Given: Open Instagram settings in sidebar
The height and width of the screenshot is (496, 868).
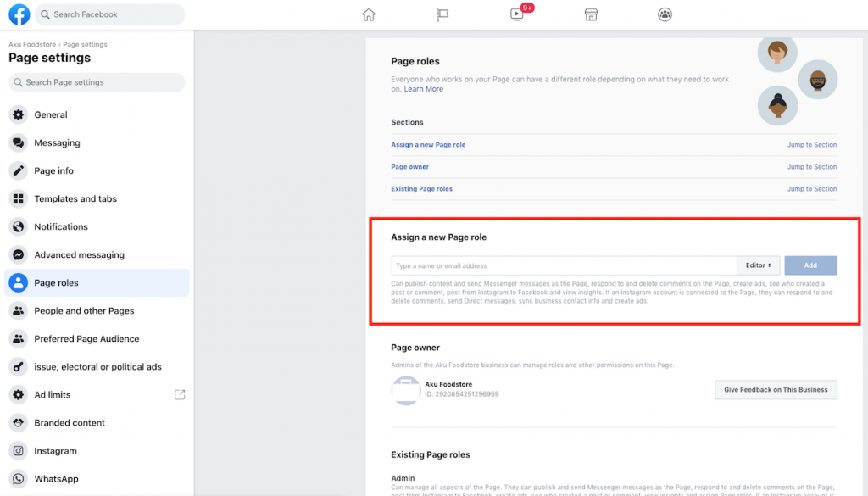Looking at the screenshot, I should (97, 450).
